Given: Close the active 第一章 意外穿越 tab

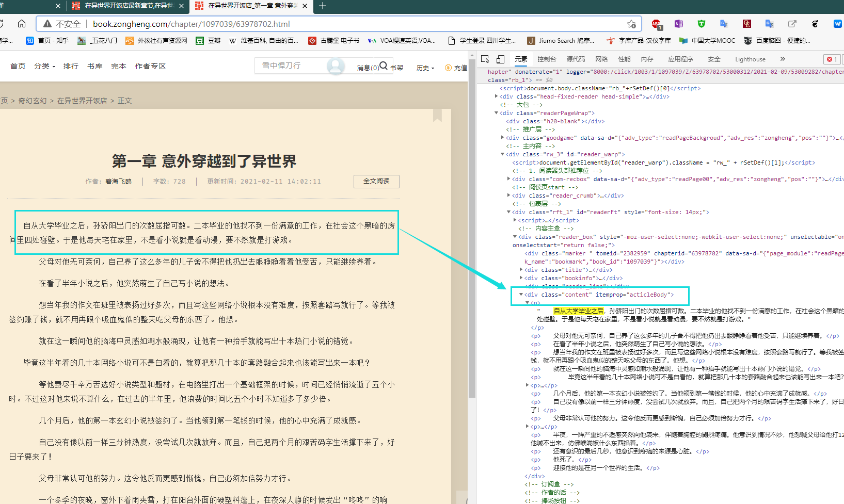Looking at the screenshot, I should point(305,6).
